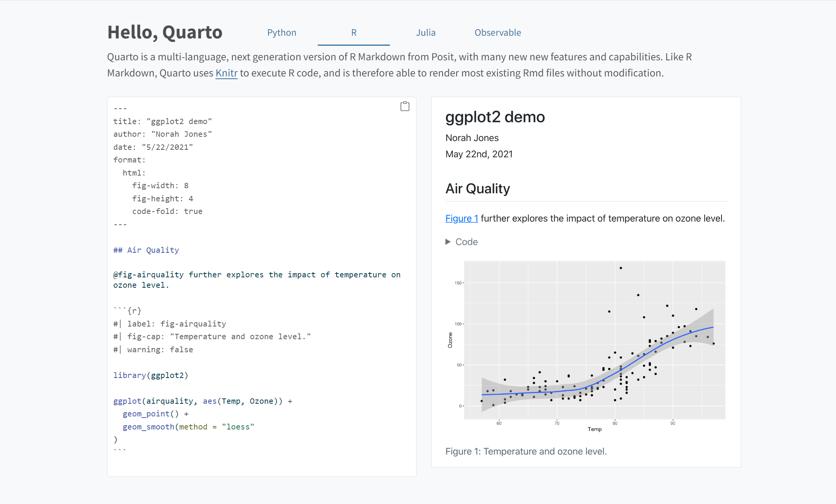Image resolution: width=836 pixels, height=504 pixels.
Task: Copy the code block to clipboard
Action: 404,106
